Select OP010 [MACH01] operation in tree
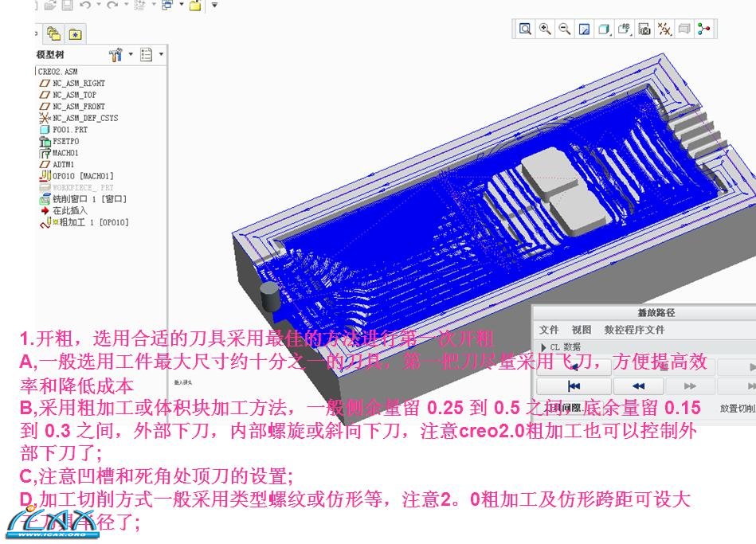 point(76,176)
